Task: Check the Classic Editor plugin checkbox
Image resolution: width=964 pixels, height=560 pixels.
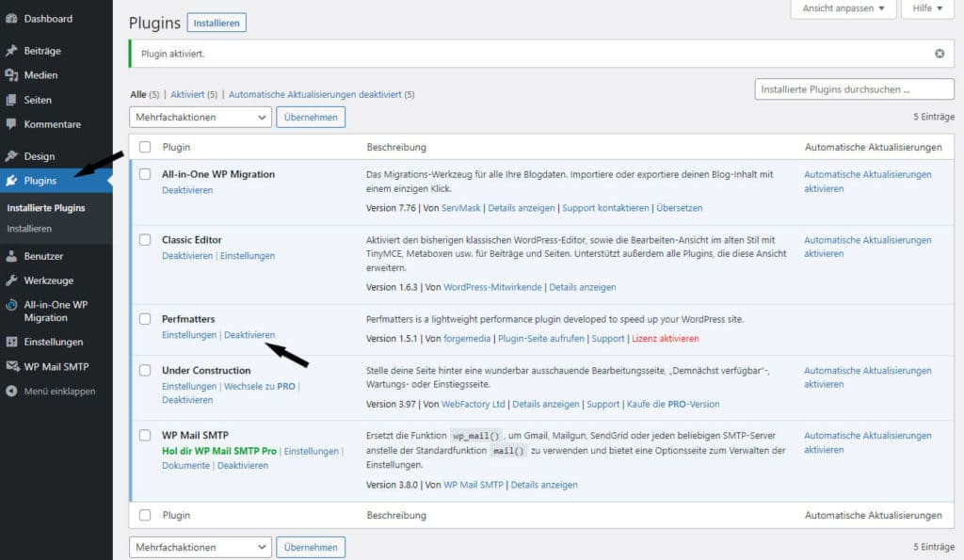Action: [144, 240]
